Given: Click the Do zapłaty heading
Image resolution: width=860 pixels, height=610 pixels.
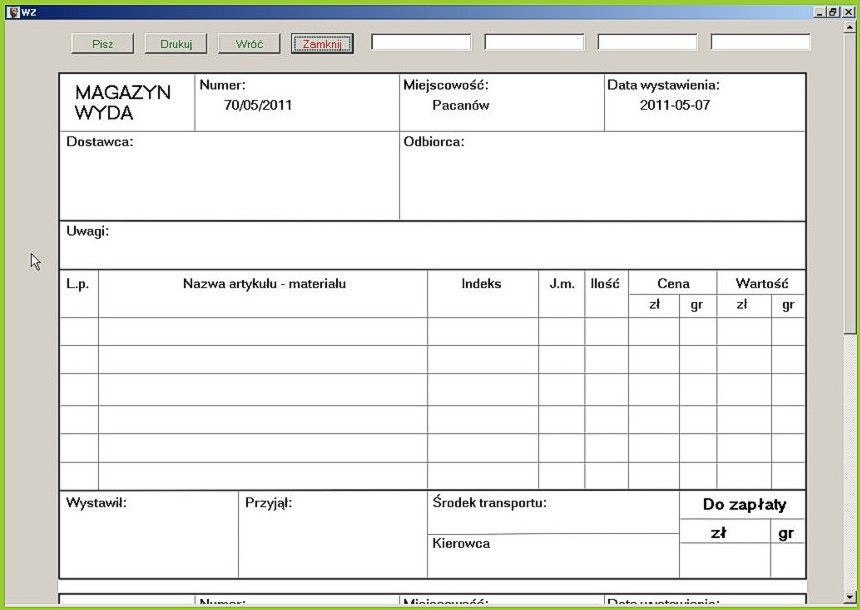Looking at the screenshot, I should (745, 505).
